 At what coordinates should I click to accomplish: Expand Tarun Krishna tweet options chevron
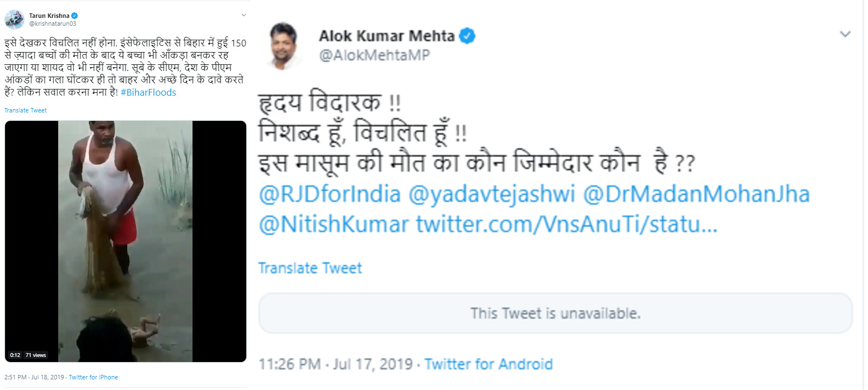click(x=243, y=15)
